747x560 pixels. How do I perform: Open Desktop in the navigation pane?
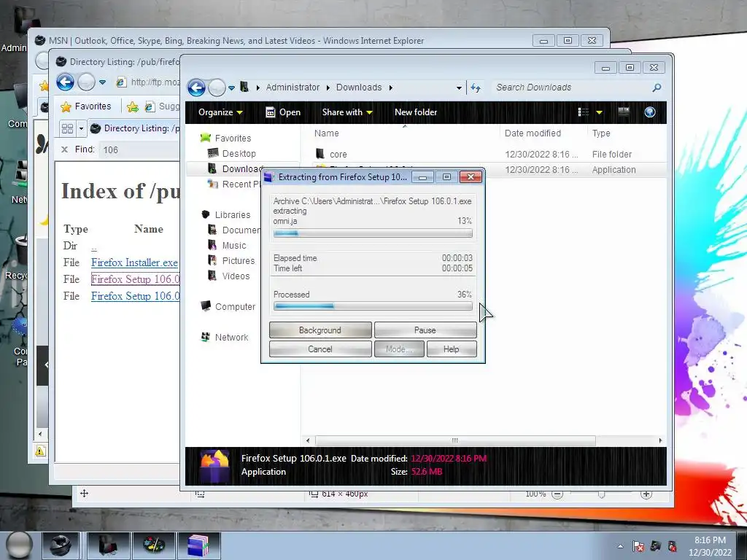pos(239,153)
